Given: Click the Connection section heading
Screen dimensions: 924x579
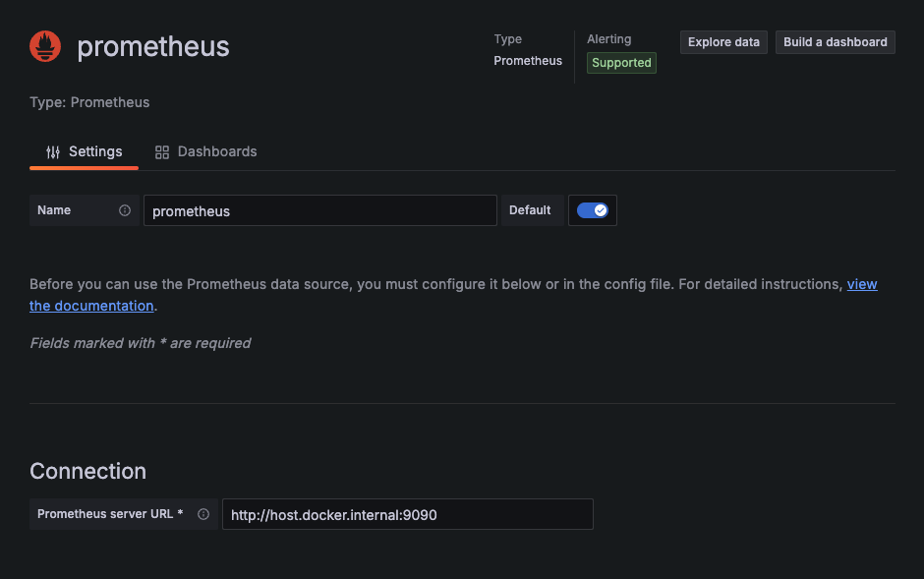Looking at the screenshot, I should point(87,471).
